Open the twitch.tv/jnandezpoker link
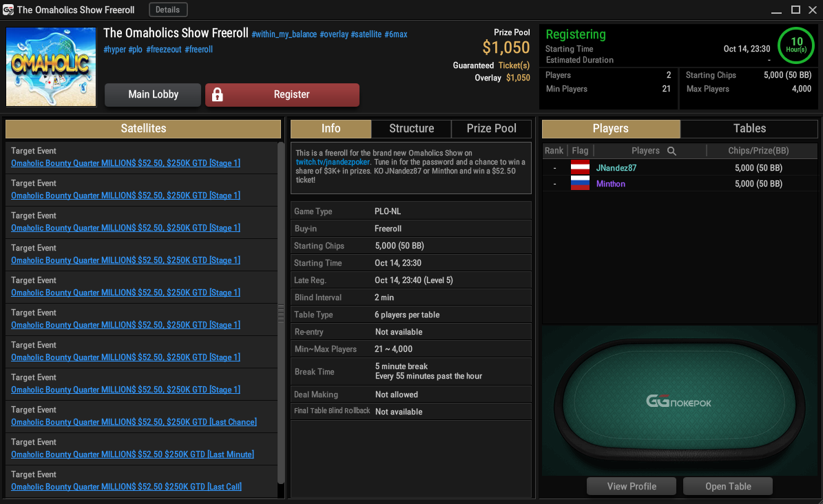Image resolution: width=823 pixels, height=504 pixels. pyautogui.click(x=333, y=162)
